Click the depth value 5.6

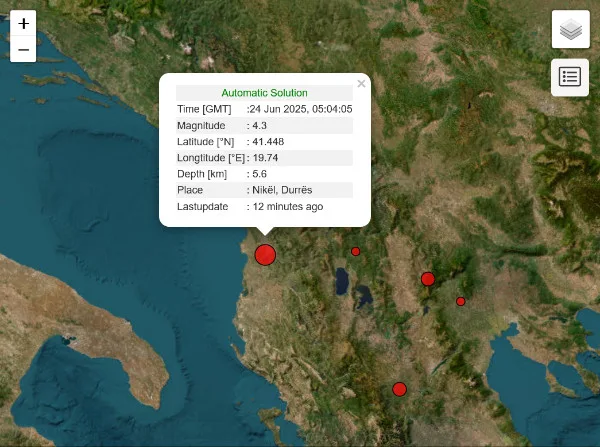tap(259, 174)
